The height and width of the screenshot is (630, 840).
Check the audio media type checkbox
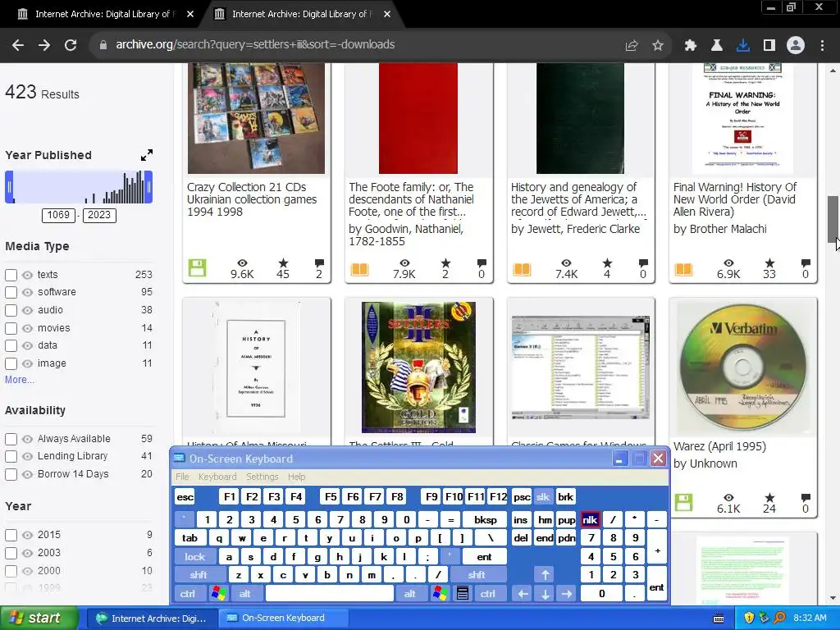tap(11, 310)
